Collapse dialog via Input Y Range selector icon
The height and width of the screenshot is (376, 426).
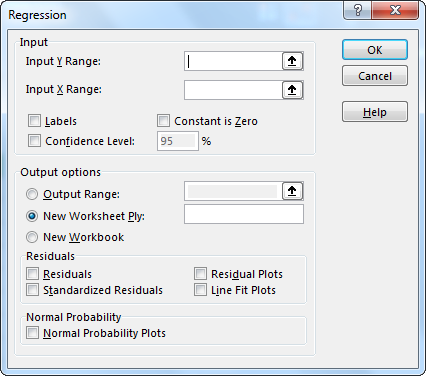tap(292, 61)
